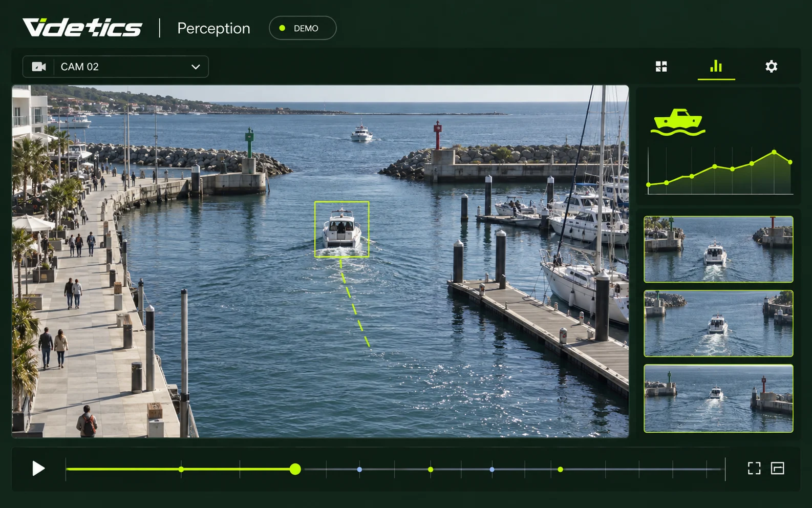The height and width of the screenshot is (508, 812).
Task: Enter fullscreen with the corner-brackets icon
Action: coord(754,469)
